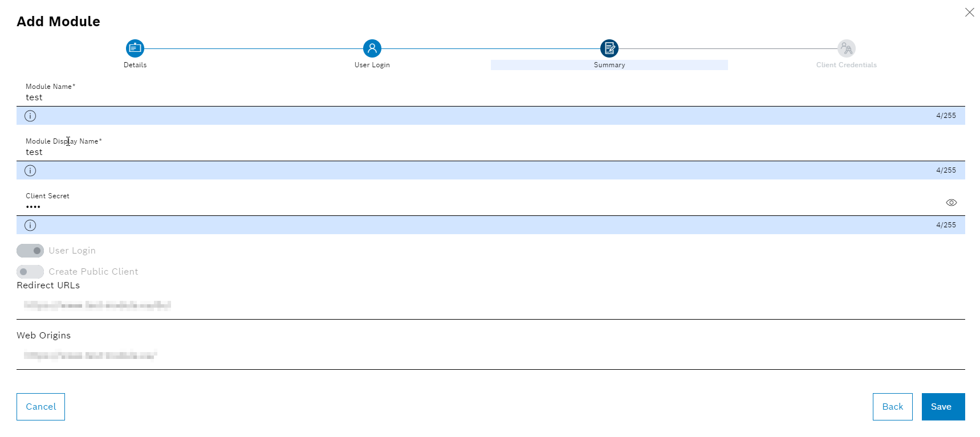This screenshot has width=980, height=437.
Task: Select the Details step label
Action: (x=135, y=65)
